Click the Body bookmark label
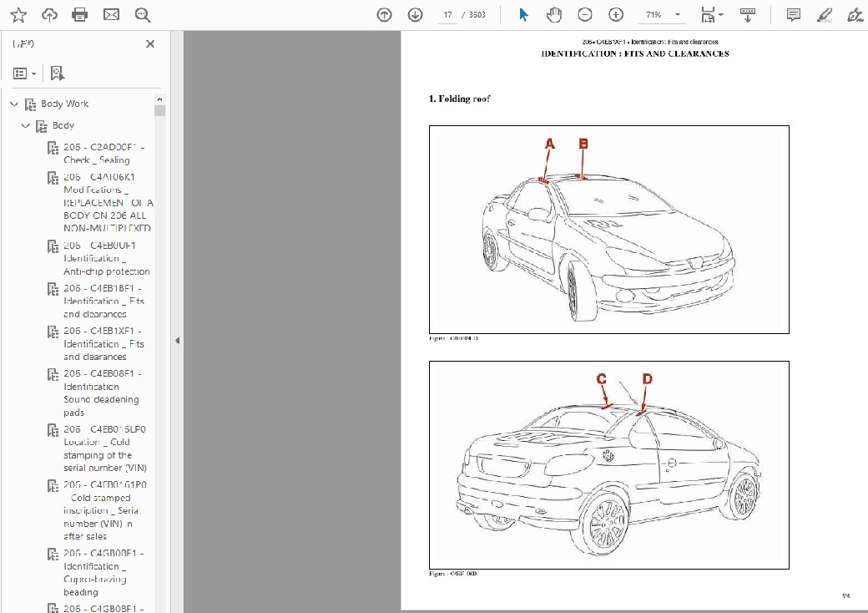Image resolution: width=868 pixels, height=613 pixels. (x=63, y=126)
